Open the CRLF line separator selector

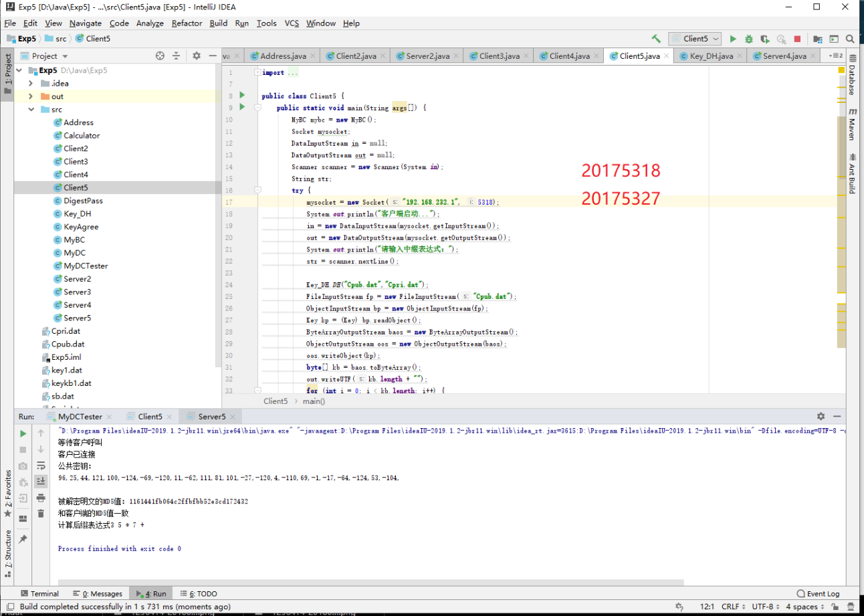click(x=732, y=607)
